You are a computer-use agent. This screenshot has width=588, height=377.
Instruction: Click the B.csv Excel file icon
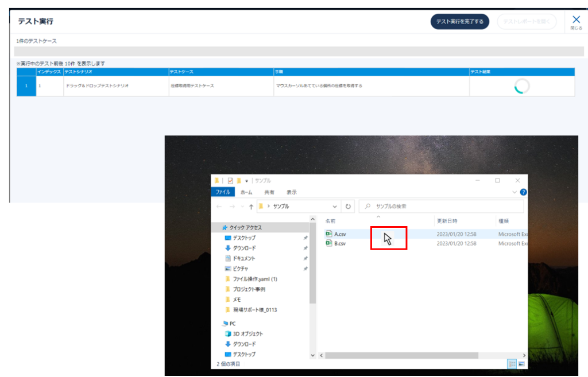[329, 243]
